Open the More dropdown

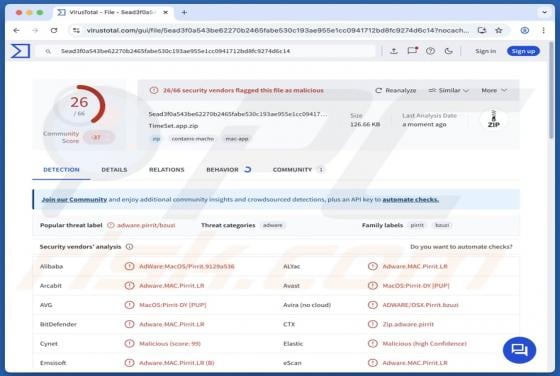(x=494, y=90)
